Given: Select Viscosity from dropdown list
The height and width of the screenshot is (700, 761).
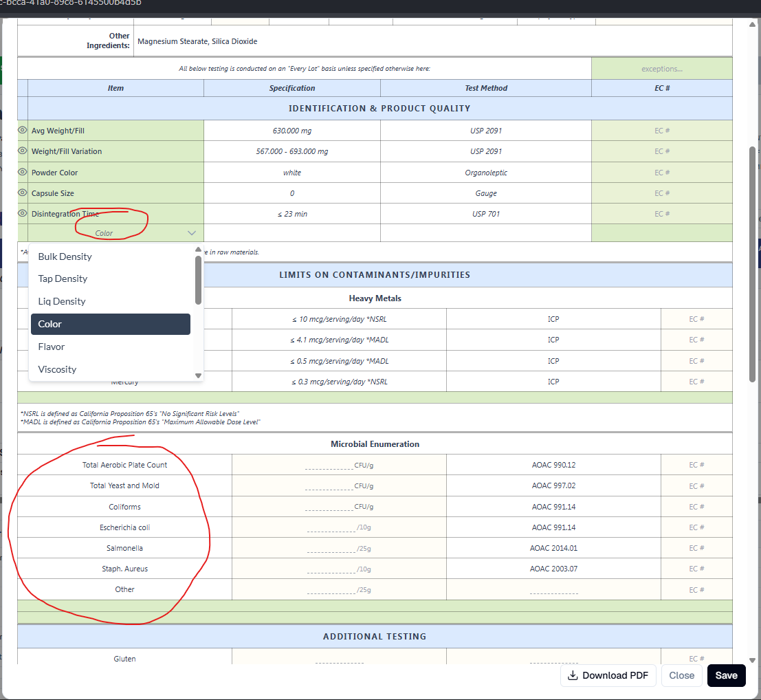Looking at the screenshot, I should [x=111, y=369].
